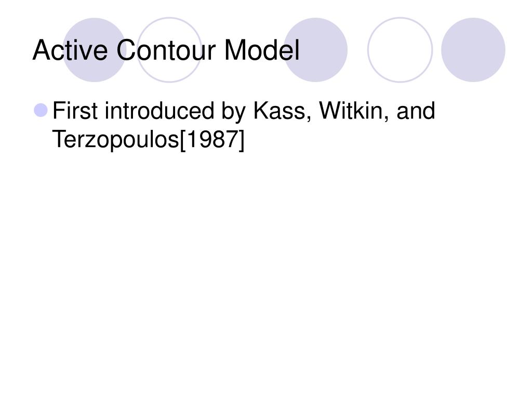532x399 pixels.
Task: Click the word introduced in the bullet
Action: (159, 111)
